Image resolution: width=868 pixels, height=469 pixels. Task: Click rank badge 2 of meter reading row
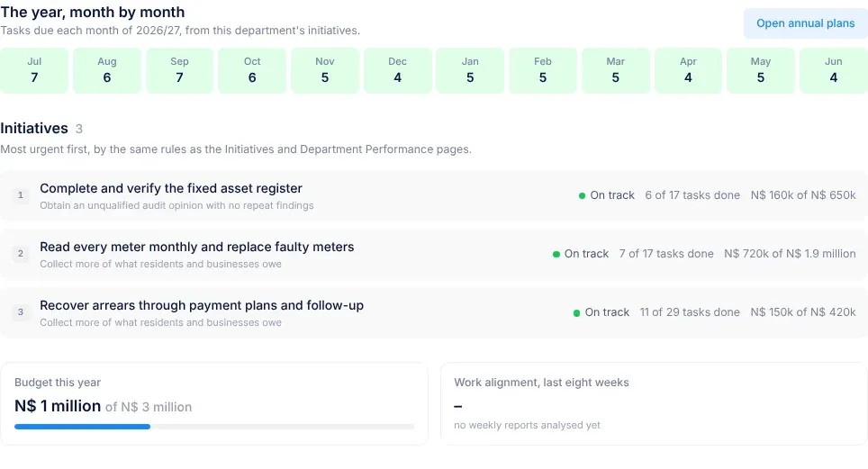click(21, 254)
